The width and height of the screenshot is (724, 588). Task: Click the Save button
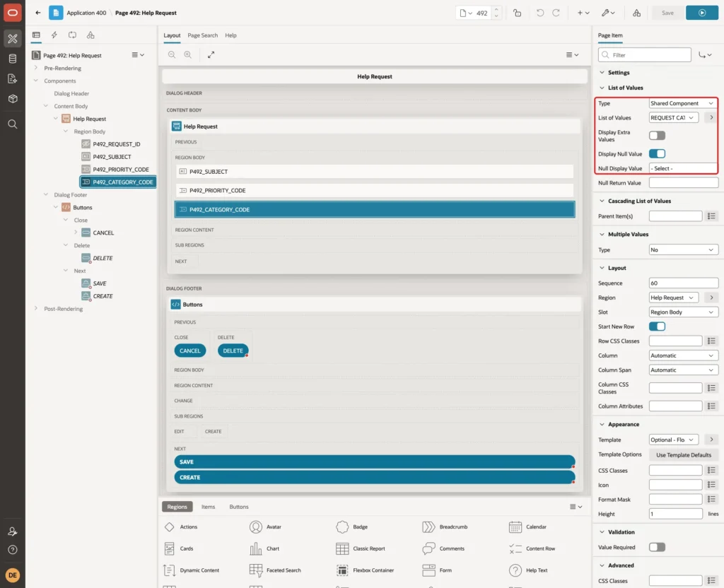(x=667, y=13)
